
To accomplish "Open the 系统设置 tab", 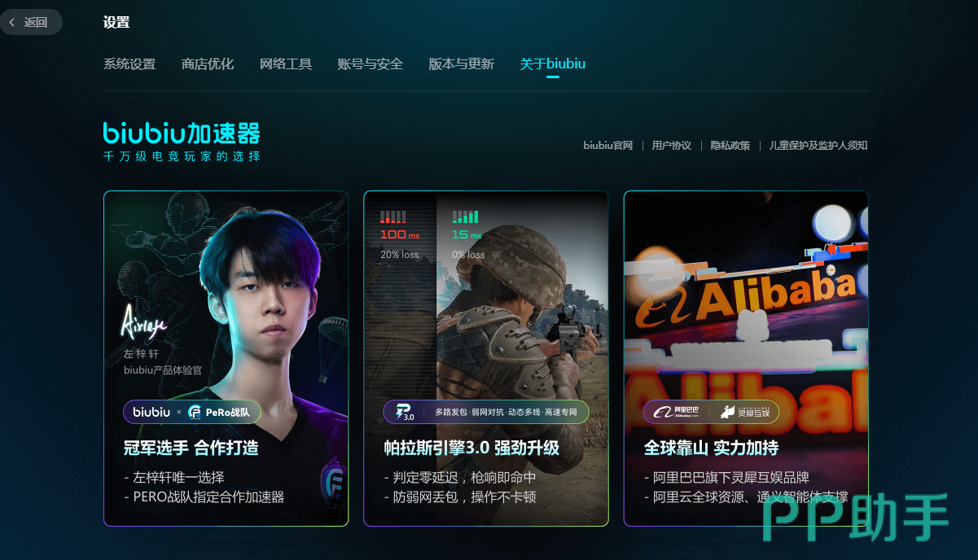I will (129, 64).
